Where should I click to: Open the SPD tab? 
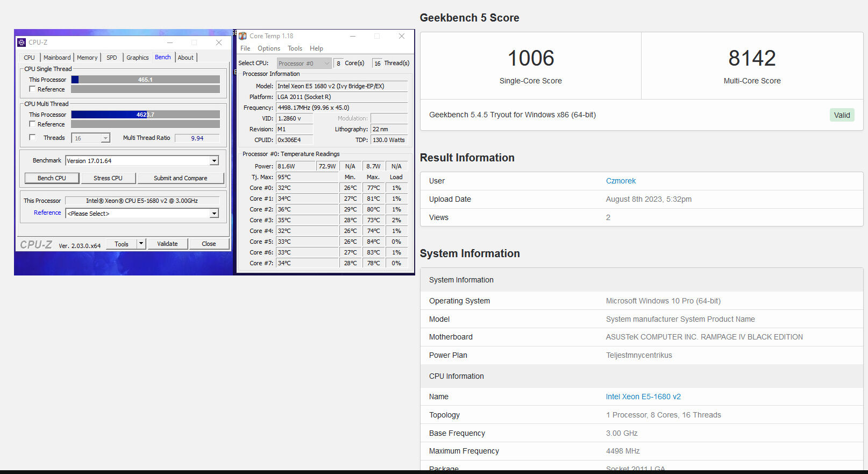tap(112, 58)
